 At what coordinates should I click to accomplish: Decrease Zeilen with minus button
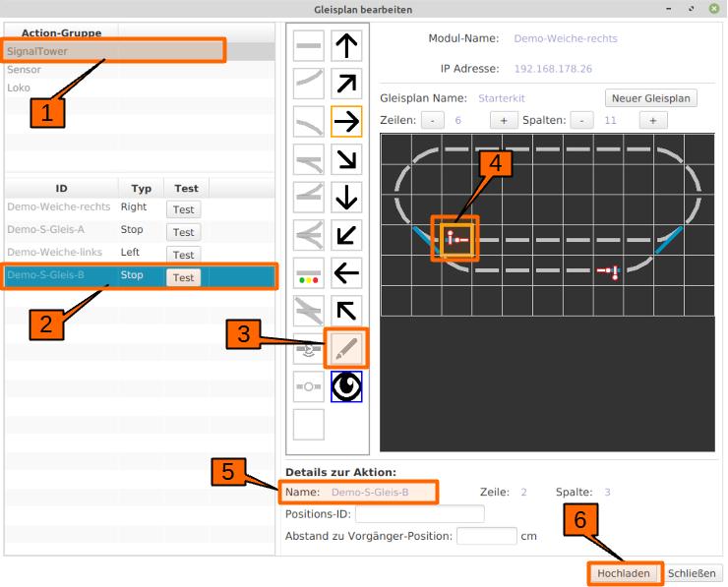[x=433, y=120]
